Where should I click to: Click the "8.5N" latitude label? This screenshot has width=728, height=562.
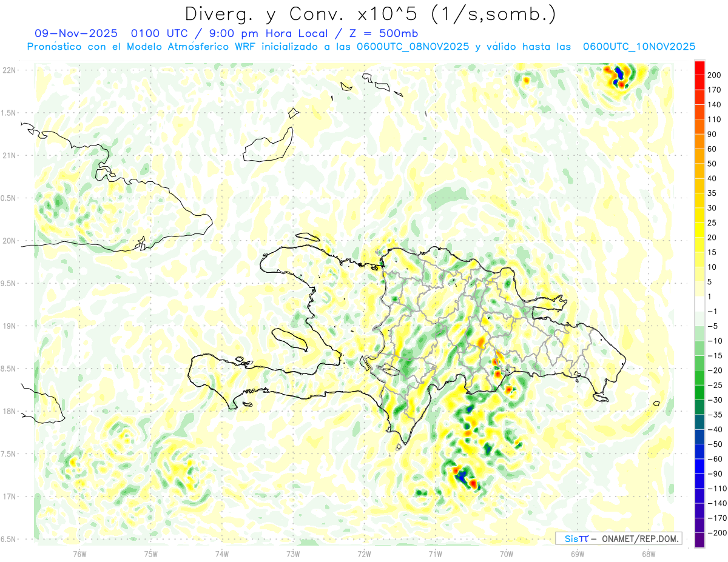pyautogui.click(x=9, y=369)
